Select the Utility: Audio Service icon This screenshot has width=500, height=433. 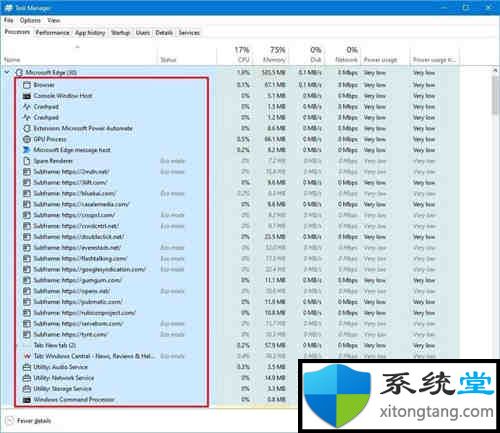coord(27,367)
